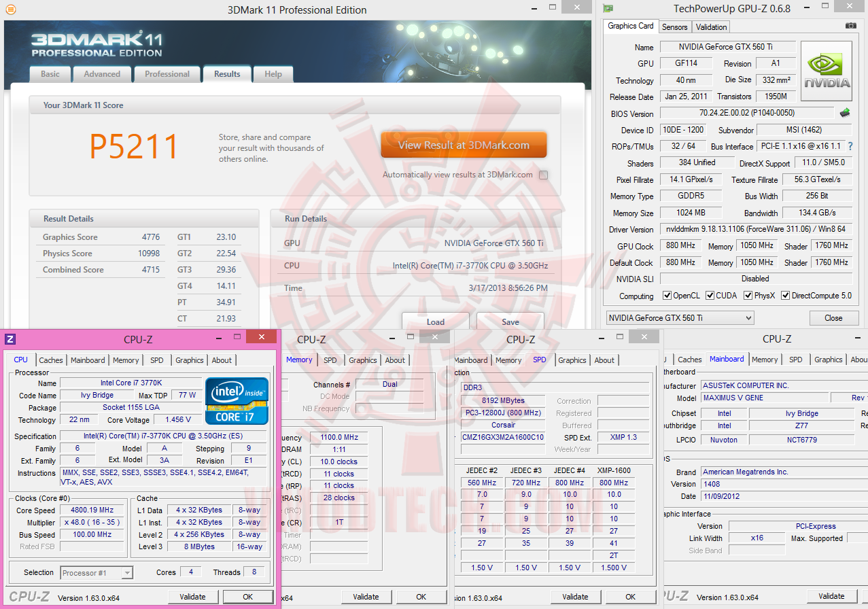The width and height of the screenshot is (868, 609).
Task: Click OK in the CPU-Z Memory window
Action: click(421, 597)
